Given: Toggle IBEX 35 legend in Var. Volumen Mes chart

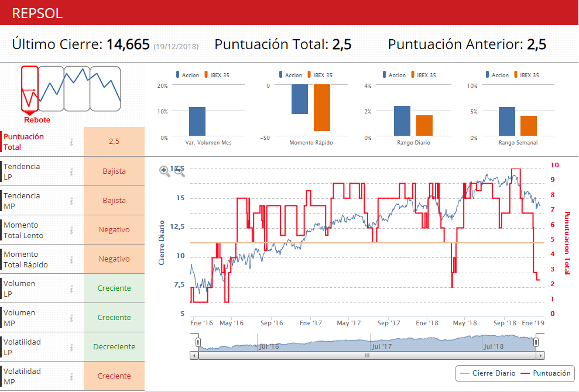Looking at the screenshot, I should tap(217, 75).
